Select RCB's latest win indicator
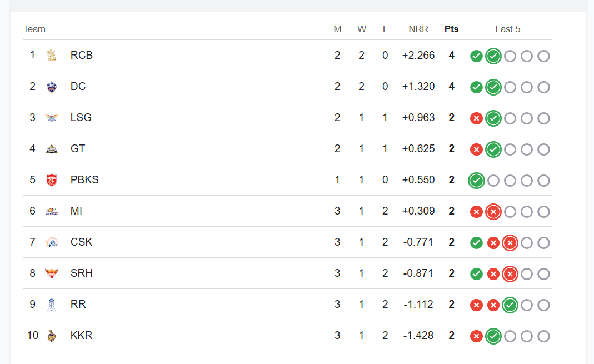The image size is (594, 364). pyautogui.click(x=493, y=56)
